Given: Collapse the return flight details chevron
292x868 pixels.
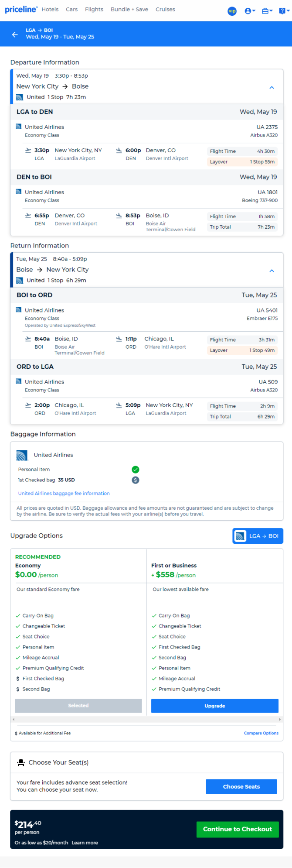Looking at the screenshot, I should [272, 271].
